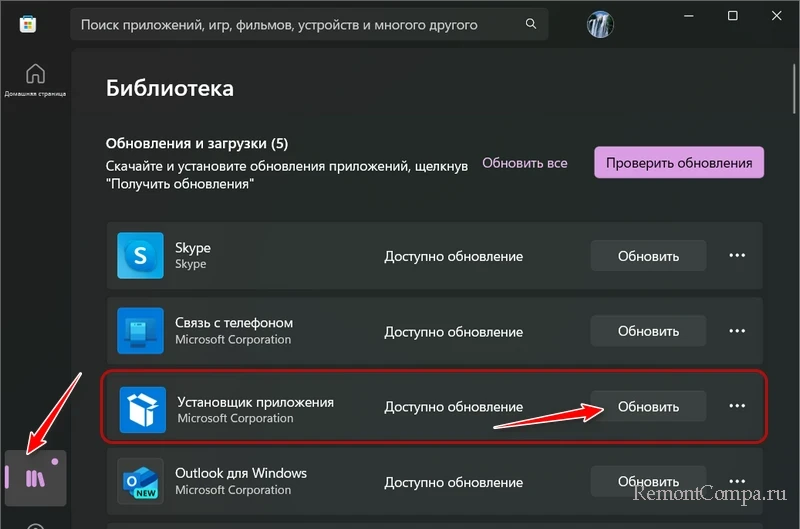Click the vertical scrollbar thumb

pyautogui.click(x=794, y=88)
